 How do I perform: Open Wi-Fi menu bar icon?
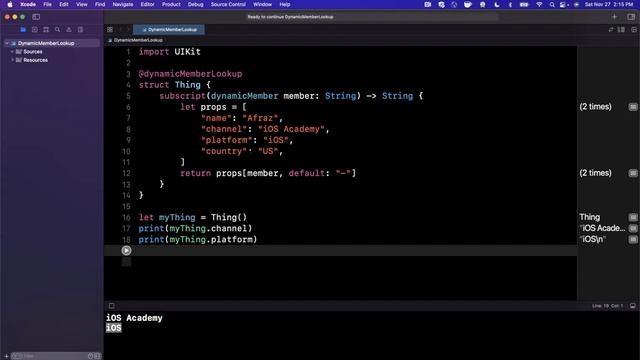(539, 4)
